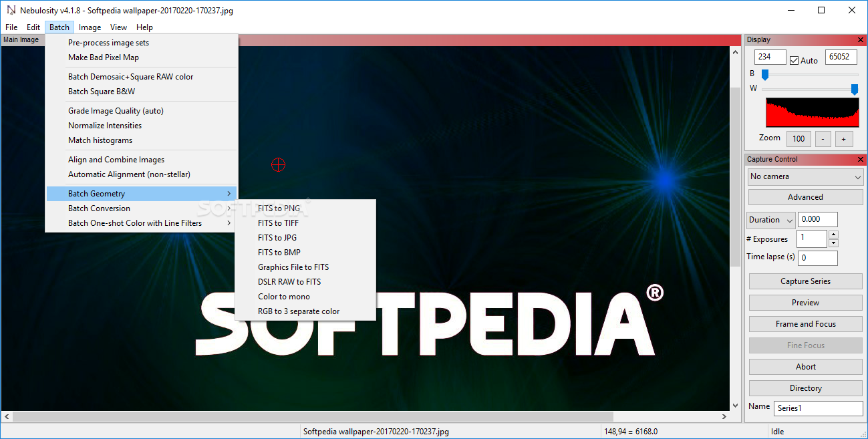Click the red histogram display
868x439 pixels.
[812, 112]
